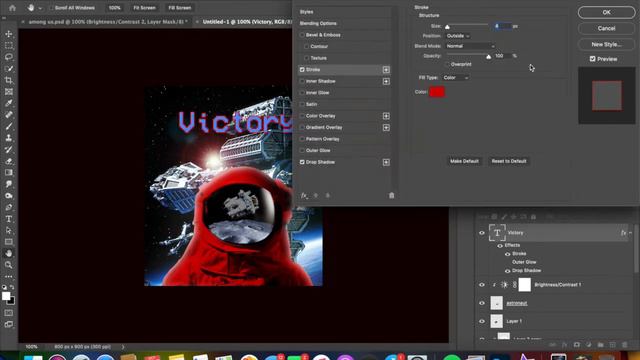
Task: Click the Cancel button
Action: click(x=606, y=28)
